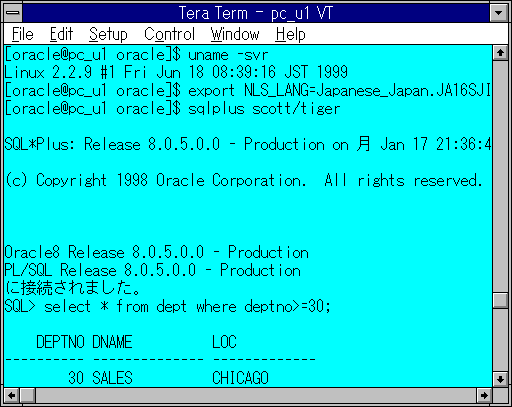Open the Help menu
The width and height of the screenshot is (512, 407).
coord(290,34)
